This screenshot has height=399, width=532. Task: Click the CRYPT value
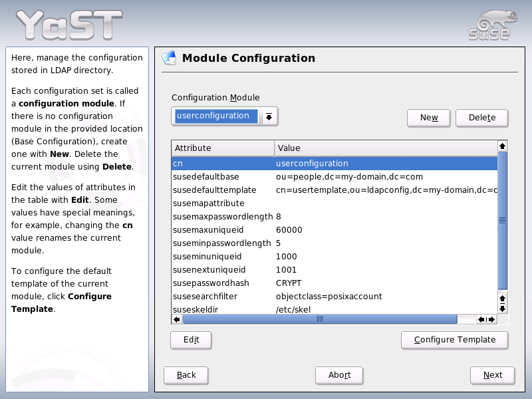click(289, 283)
